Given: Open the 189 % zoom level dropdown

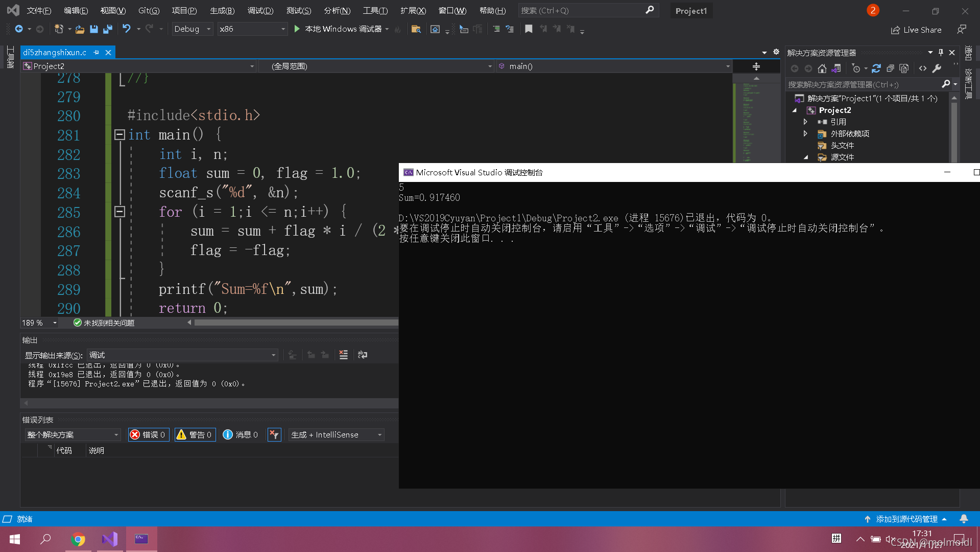Looking at the screenshot, I should click(x=39, y=323).
